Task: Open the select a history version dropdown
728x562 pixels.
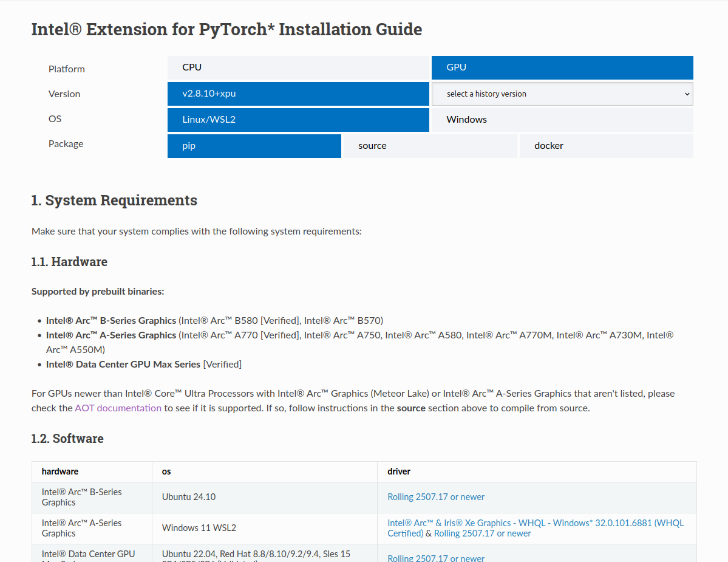Action: click(x=562, y=94)
